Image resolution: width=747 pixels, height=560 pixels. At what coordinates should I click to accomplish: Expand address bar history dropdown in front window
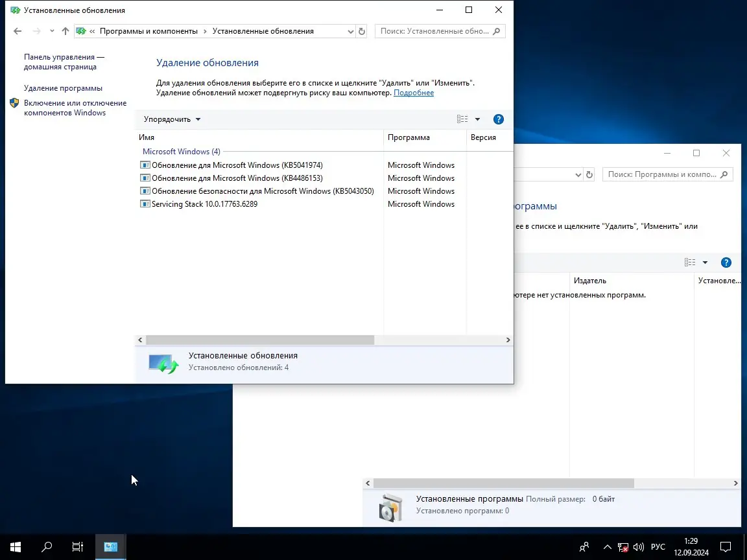(x=351, y=31)
